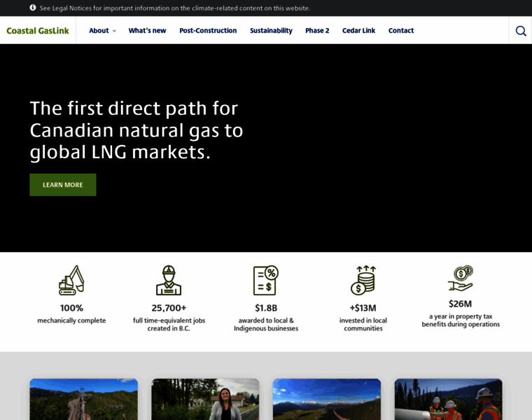532x420 pixels.
Task: Select 'awarded to local & Indigenous businesses' caption
Action: tap(266, 324)
